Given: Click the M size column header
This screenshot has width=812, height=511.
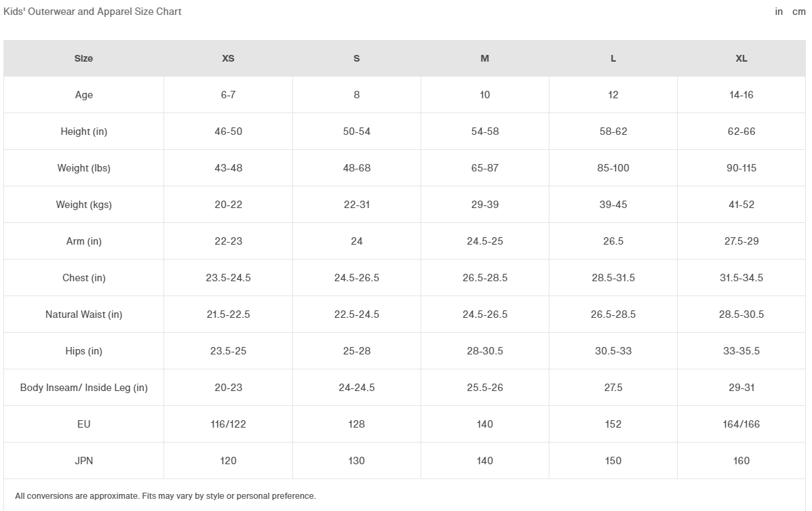Looking at the screenshot, I should pyautogui.click(x=484, y=58).
